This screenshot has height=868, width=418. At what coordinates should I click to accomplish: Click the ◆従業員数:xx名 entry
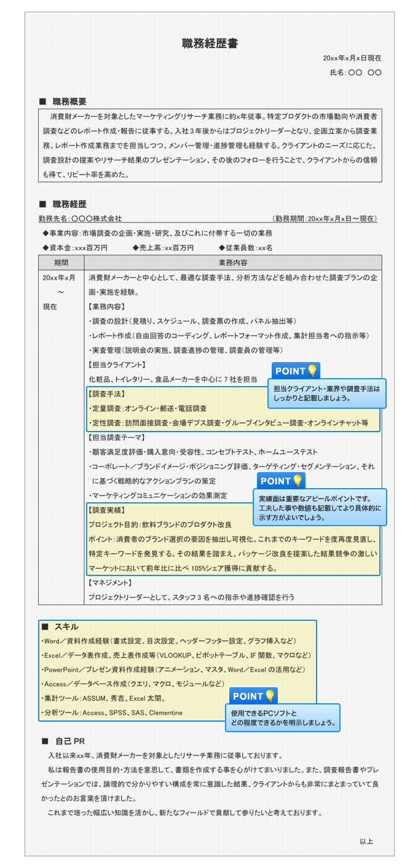(245, 248)
